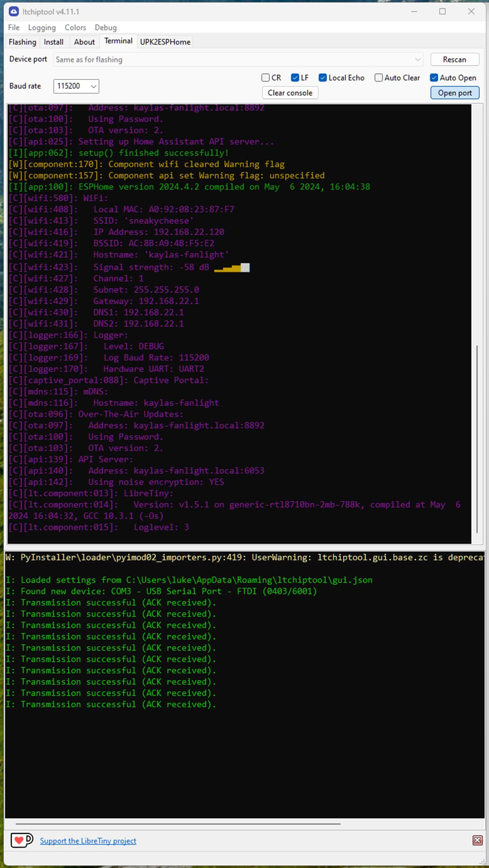Enable the CR checkbox
Viewport: 489px width, 868px height.
pos(271,78)
